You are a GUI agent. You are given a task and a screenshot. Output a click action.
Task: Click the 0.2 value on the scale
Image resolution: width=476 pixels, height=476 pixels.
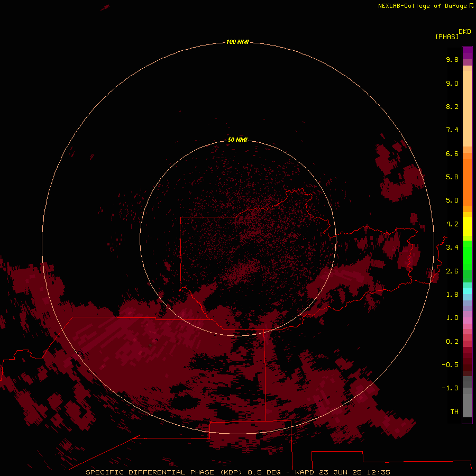[452, 342]
